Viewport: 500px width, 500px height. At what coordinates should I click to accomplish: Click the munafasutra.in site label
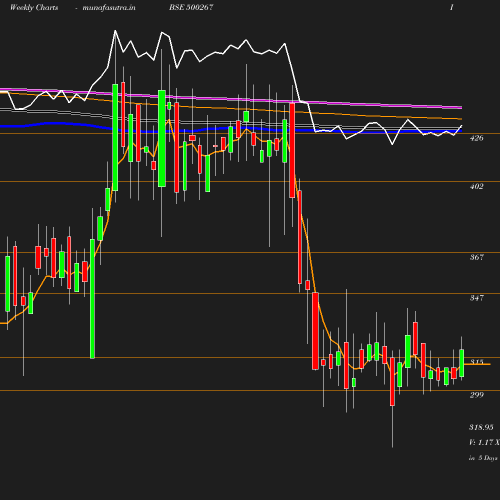[109, 7]
